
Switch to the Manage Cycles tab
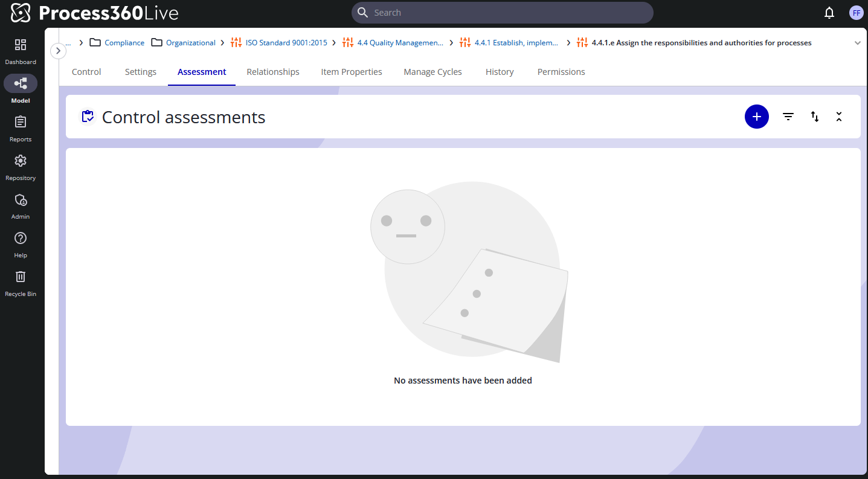[432, 72]
